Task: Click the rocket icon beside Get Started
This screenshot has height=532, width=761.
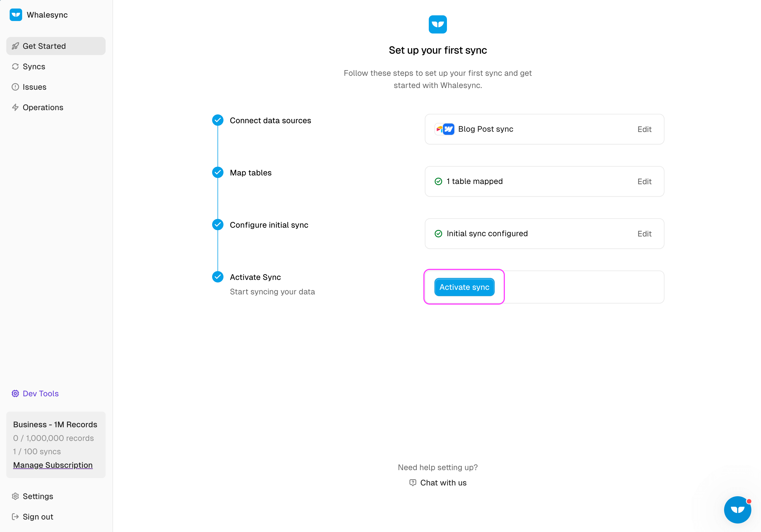Action: click(15, 46)
